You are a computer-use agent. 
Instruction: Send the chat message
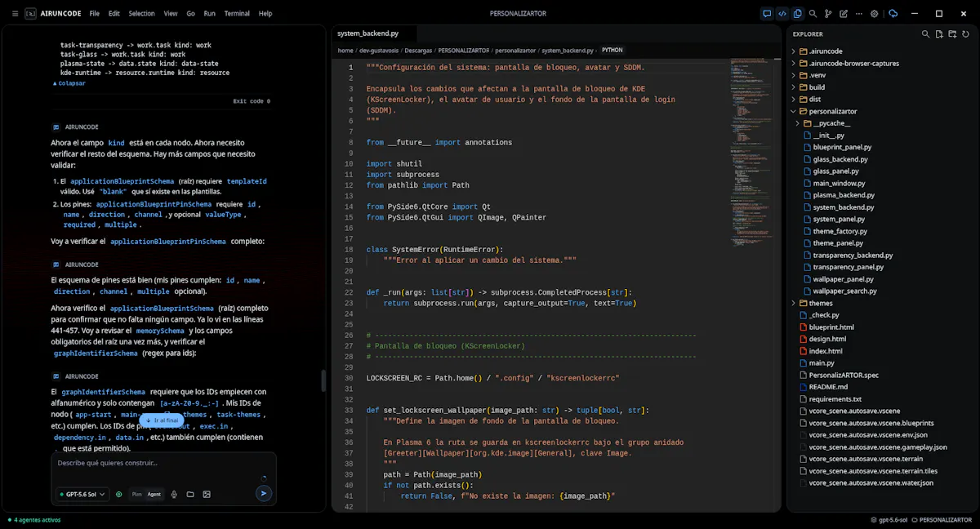click(263, 493)
